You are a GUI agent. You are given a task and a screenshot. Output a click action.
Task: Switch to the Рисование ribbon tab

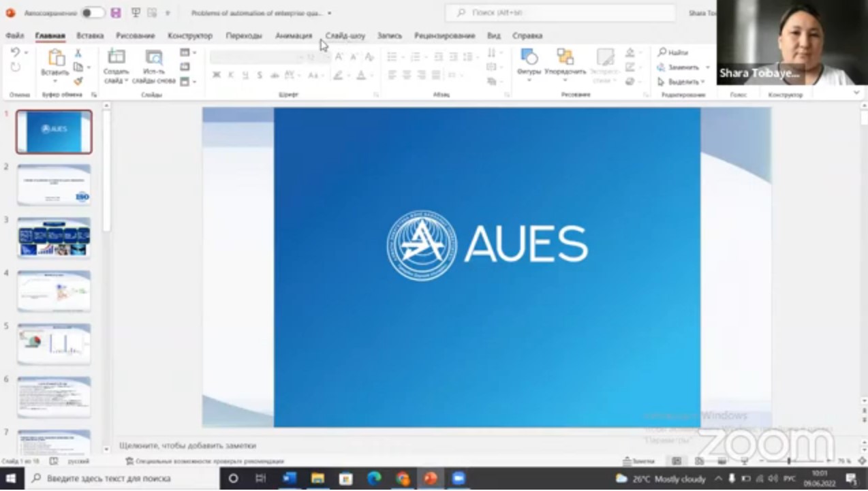135,35
